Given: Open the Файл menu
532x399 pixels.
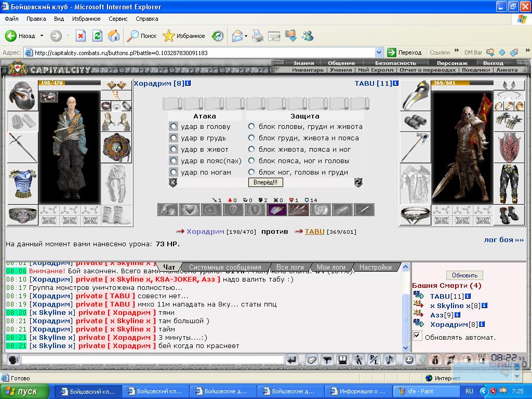Looking at the screenshot, I should 11,19.
